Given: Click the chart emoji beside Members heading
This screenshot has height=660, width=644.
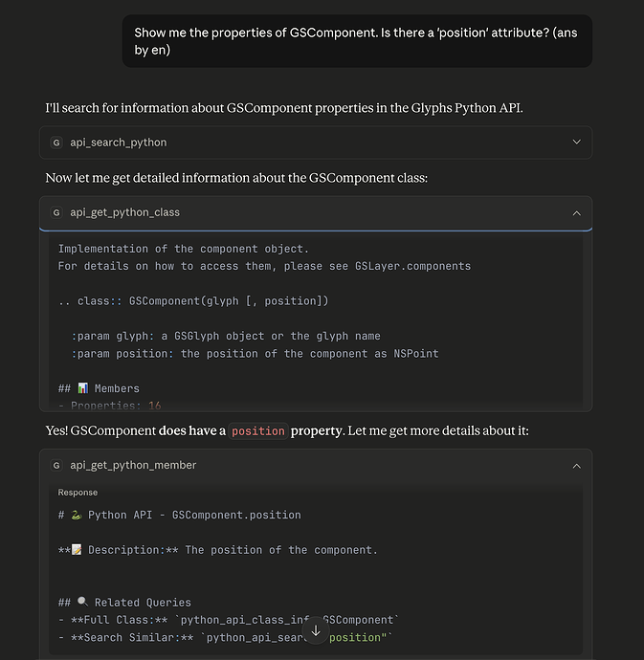Looking at the screenshot, I should coord(82,388).
